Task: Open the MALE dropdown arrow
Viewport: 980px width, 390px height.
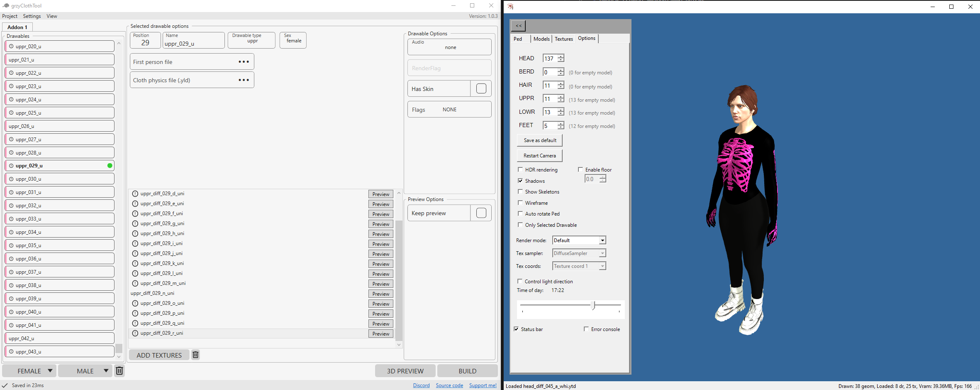Action: [x=106, y=370]
